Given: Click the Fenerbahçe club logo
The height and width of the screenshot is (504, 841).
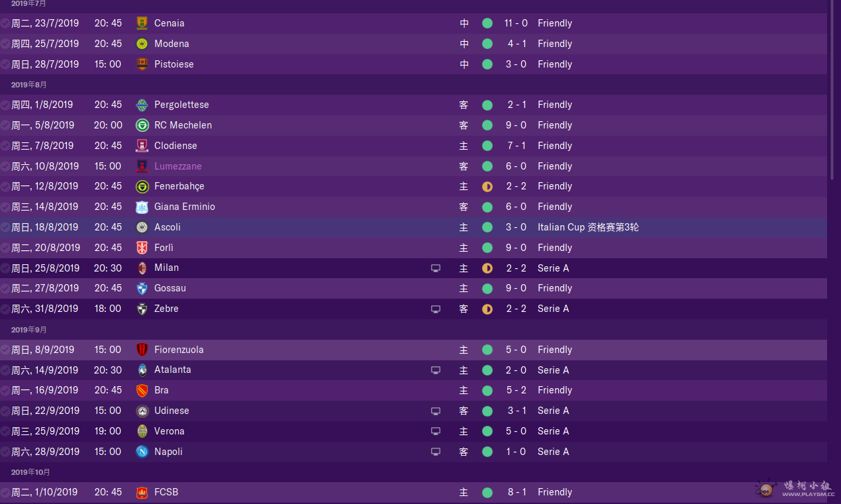Looking at the screenshot, I should [x=142, y=187].
